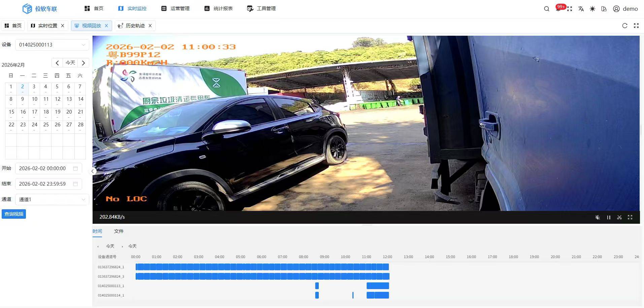Viewport: 644px width, 308px height.
Task: Toggle light/dark theme sun icon
Action: click(x=592, y=9)
